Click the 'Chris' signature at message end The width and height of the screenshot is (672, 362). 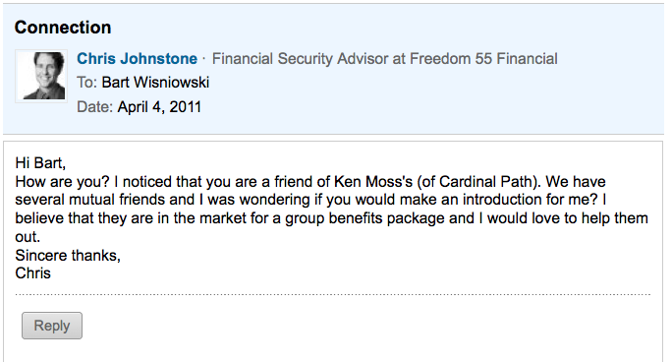(x=33, y=273)
